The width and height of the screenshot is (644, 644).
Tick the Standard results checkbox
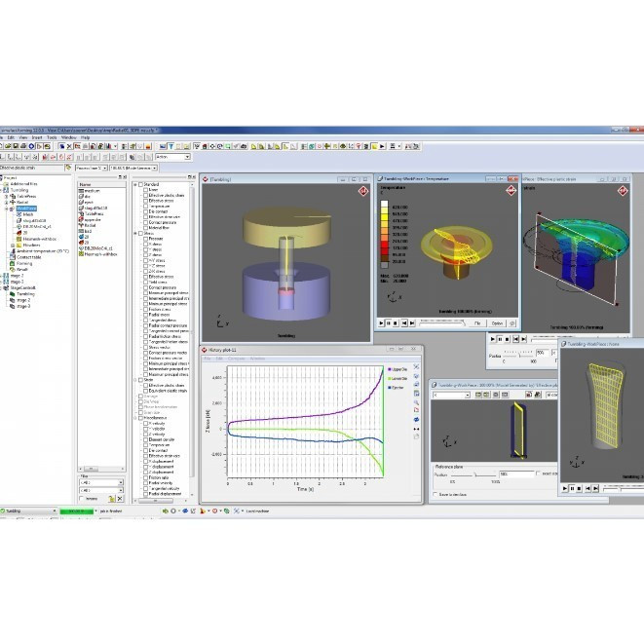click(140, 185)
